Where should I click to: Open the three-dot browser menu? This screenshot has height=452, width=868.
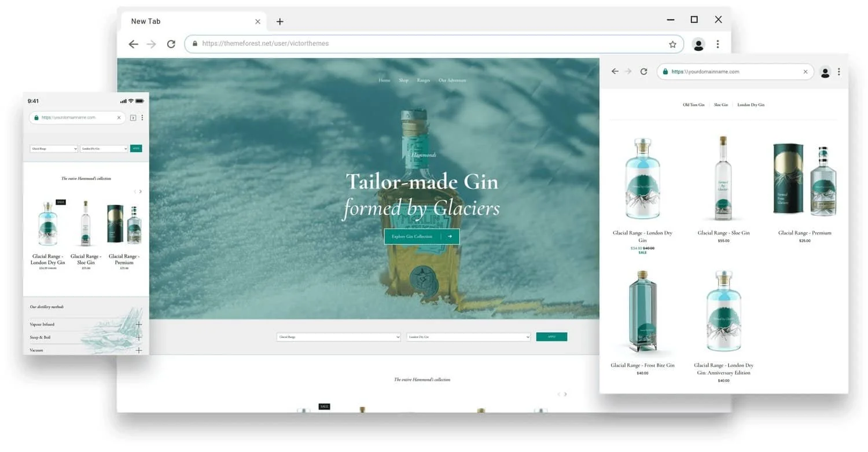coord(718,44)
